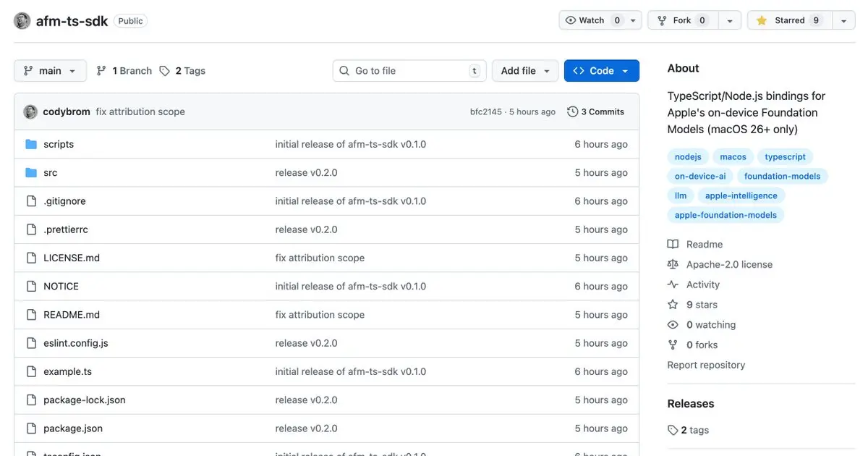Toggle the Starred button to unstar the repository

point(790,20)
